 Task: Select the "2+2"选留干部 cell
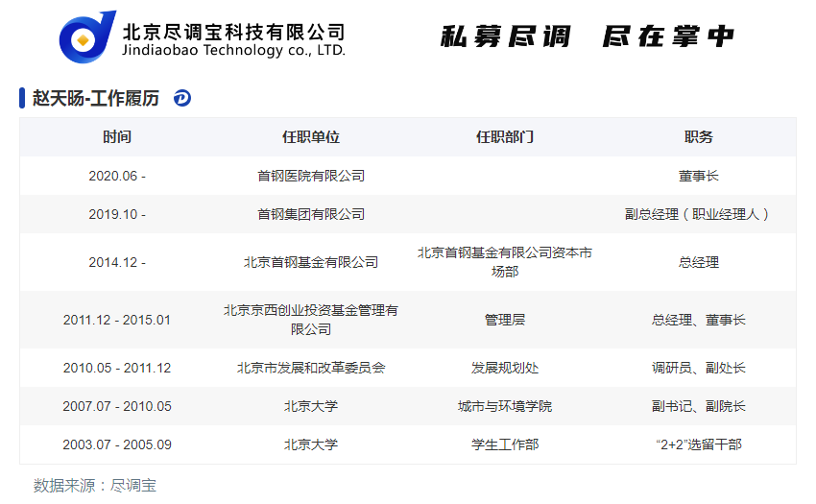coord(698,444)
